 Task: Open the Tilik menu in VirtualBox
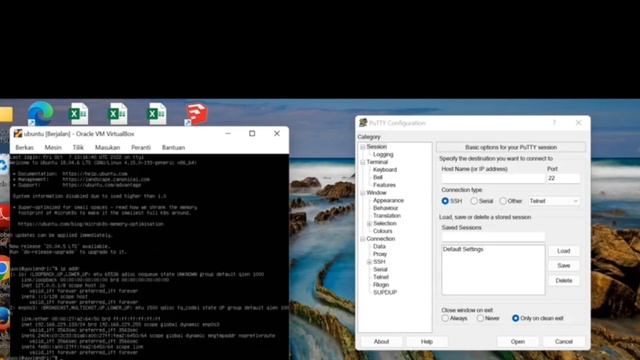pos(78,147)
